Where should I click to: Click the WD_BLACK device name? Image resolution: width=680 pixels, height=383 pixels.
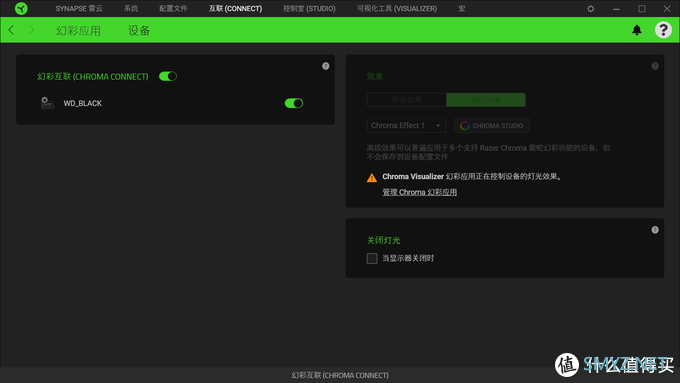click(x=82, y=103)
